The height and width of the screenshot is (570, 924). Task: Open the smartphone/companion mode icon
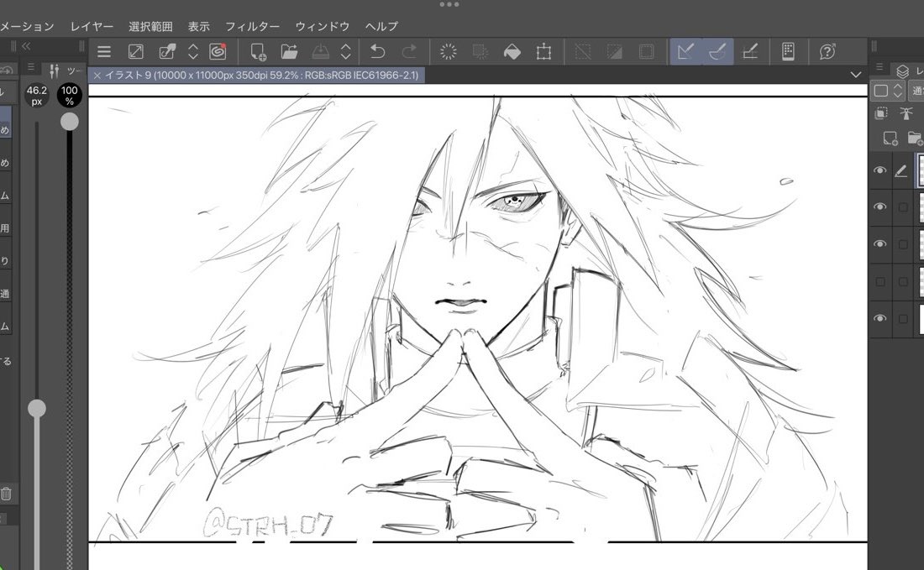(x=789, y=52)
